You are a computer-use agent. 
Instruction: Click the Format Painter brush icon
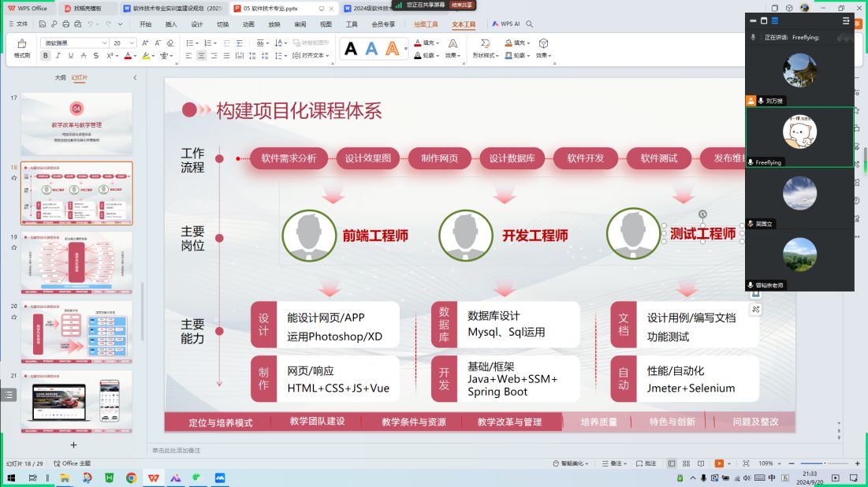pyautogui.click(x=22, y=43)
